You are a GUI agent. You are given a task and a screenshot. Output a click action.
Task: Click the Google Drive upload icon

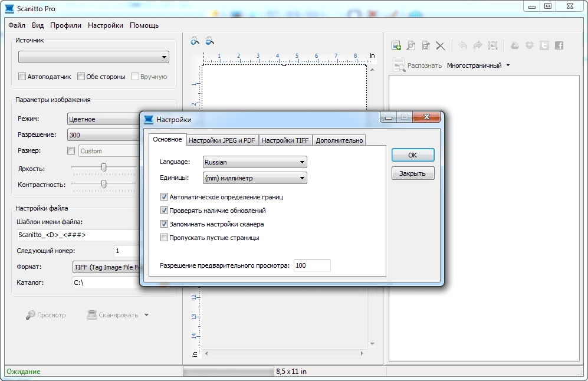[x=514, y=46]
